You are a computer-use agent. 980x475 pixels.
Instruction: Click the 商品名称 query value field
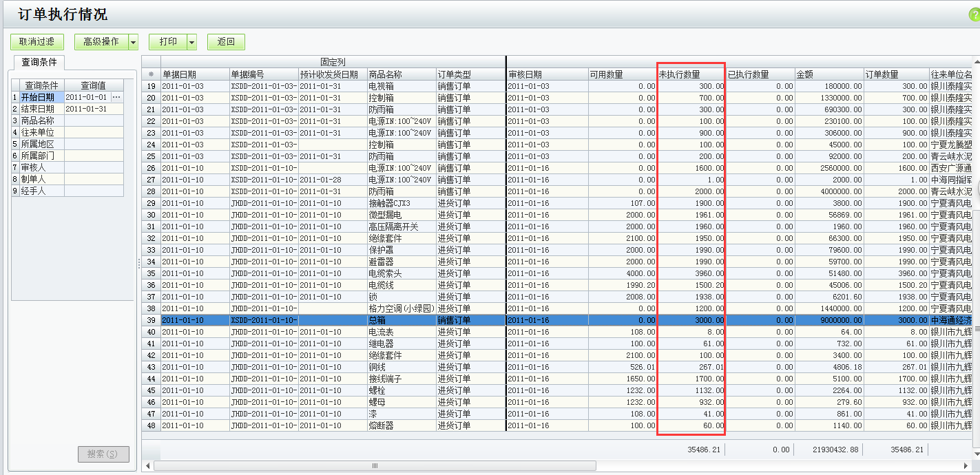pos(94,120)
